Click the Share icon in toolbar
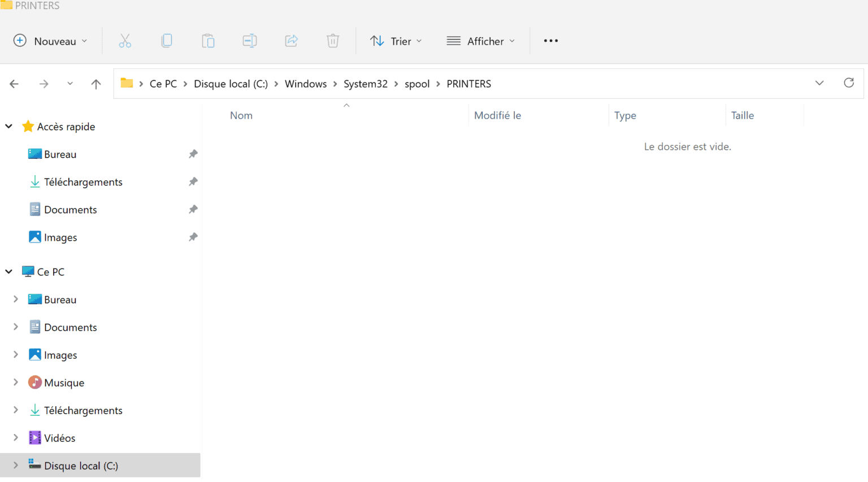Screen dimensions: 868x482 tap(292, 41)
